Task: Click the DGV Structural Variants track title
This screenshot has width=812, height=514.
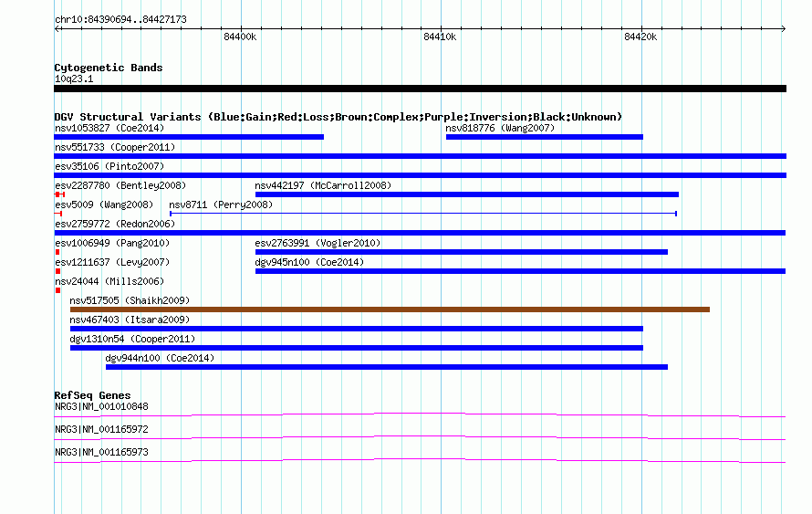Action: pyautogui.click(x=338, y=117)
